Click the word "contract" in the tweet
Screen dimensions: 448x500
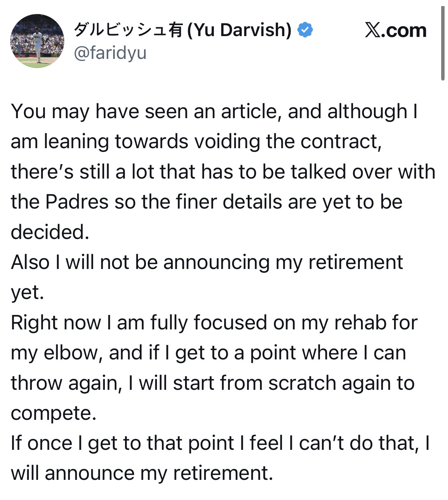[340, 141]
